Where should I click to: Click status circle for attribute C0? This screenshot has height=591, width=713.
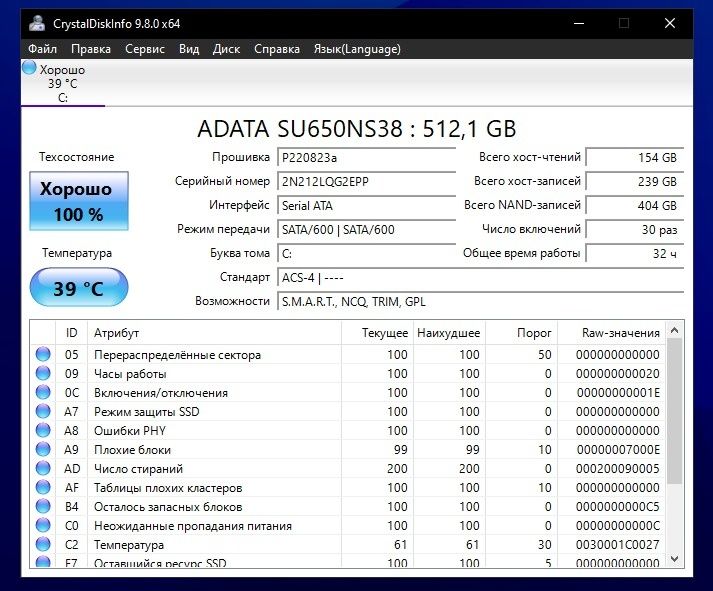pos(43,526)
